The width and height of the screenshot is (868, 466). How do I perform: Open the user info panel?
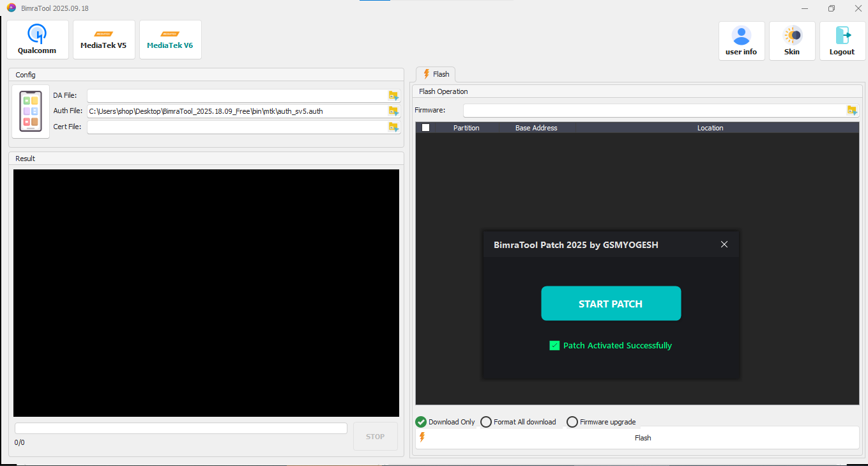(x=741, y=41)
